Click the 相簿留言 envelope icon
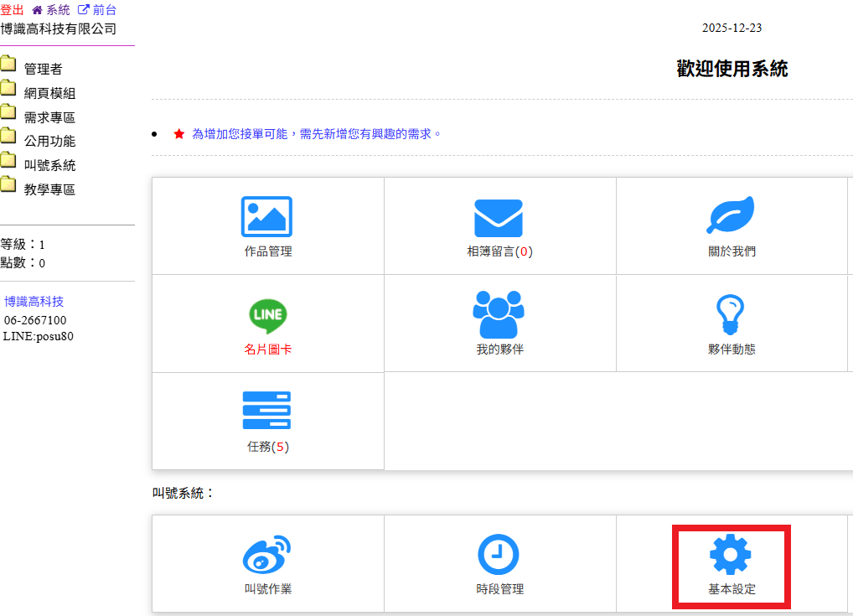The width and height of the screenshot is (853, 616). pos(499,218)
